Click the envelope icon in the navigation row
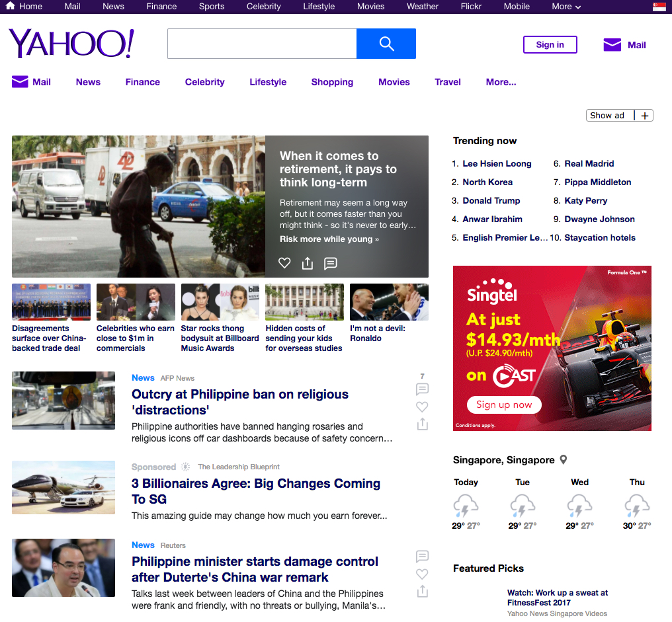This screenshot has width=672, height=622. pos(20,82)
